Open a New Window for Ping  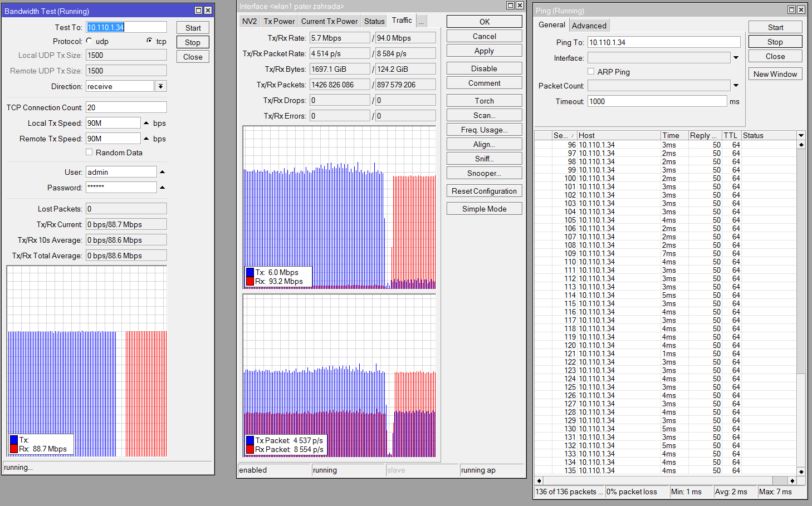click(775, 74)
